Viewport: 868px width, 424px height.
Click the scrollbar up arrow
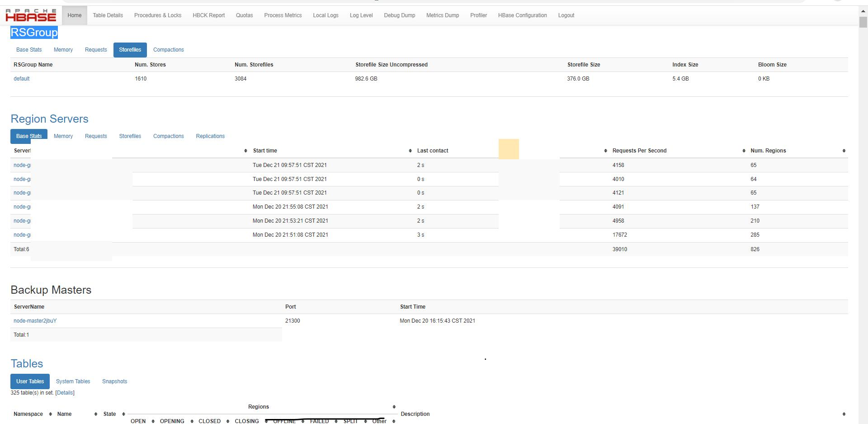863,11
